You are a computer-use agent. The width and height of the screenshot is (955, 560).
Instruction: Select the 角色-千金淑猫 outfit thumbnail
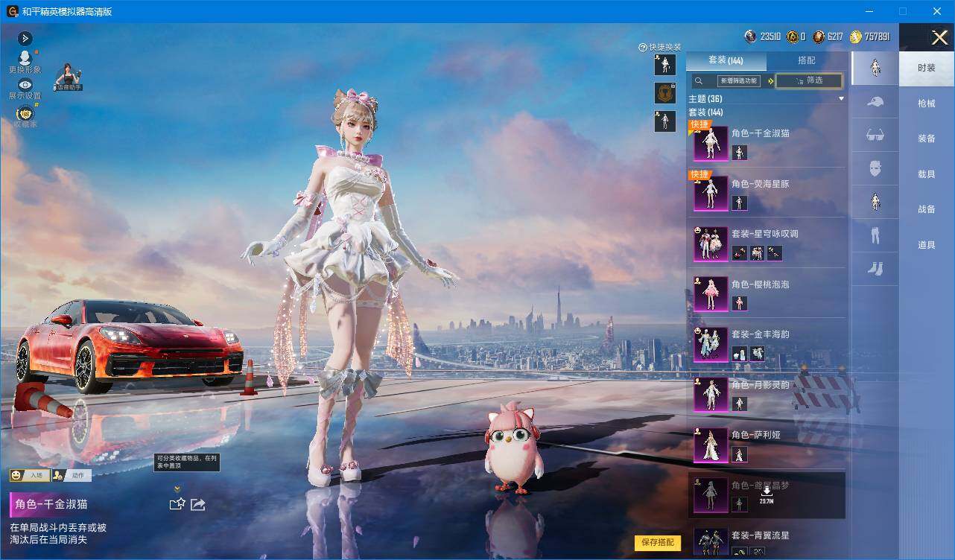(x=711, y=144)
